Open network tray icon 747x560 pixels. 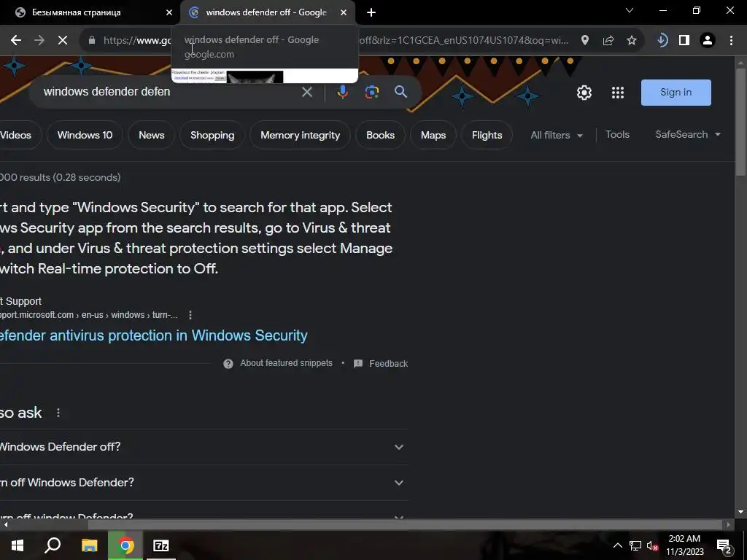click(x=635, y=545)
